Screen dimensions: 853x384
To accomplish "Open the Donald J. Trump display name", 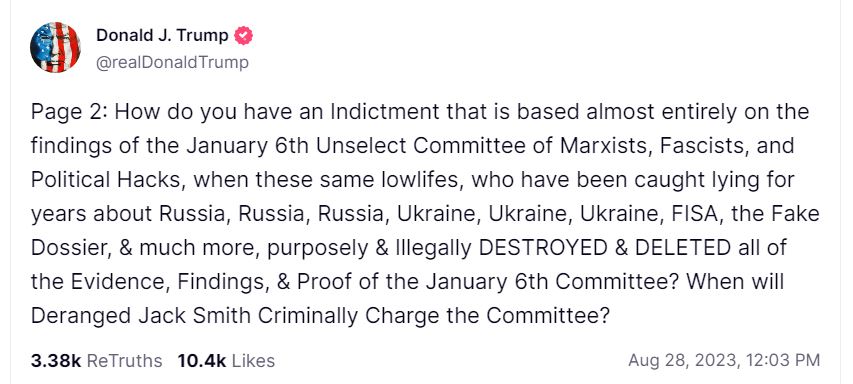I will pyautogui.click(x=162, y=36).
